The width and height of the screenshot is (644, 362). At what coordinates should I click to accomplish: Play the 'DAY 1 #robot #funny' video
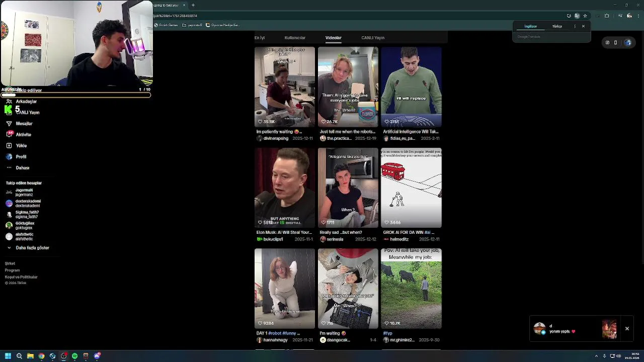point(285,289)
